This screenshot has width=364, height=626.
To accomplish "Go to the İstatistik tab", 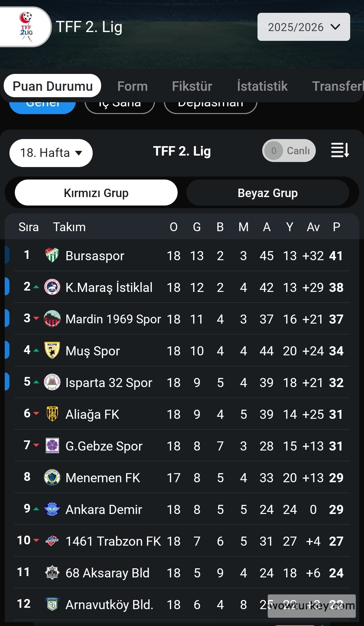I will tap(262, 86).
